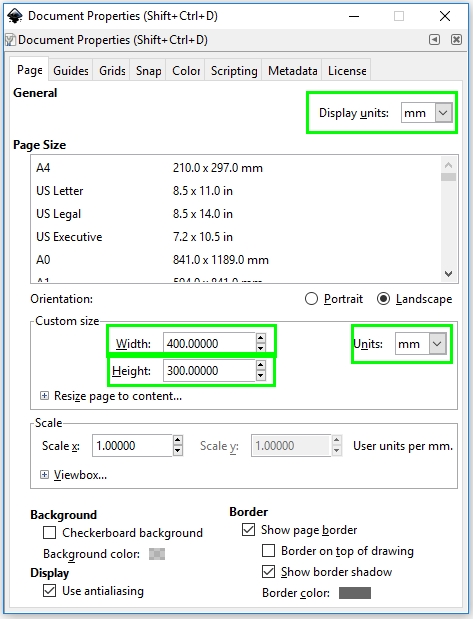Iconify the docked panel with left-arrow button
The image size is (473, 619).
(x=434, y=39)
